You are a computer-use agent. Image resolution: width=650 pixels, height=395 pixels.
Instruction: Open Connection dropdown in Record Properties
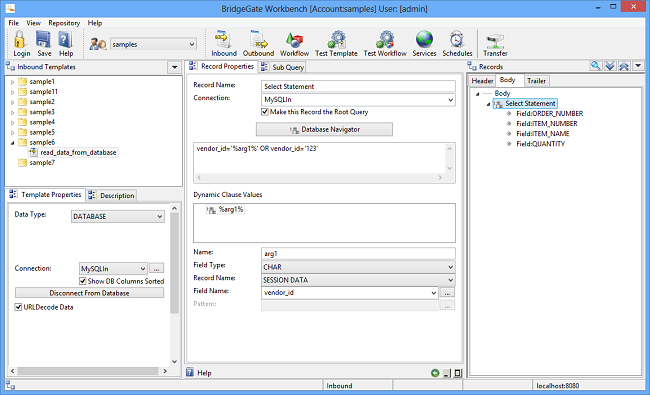tap(450, 100)
